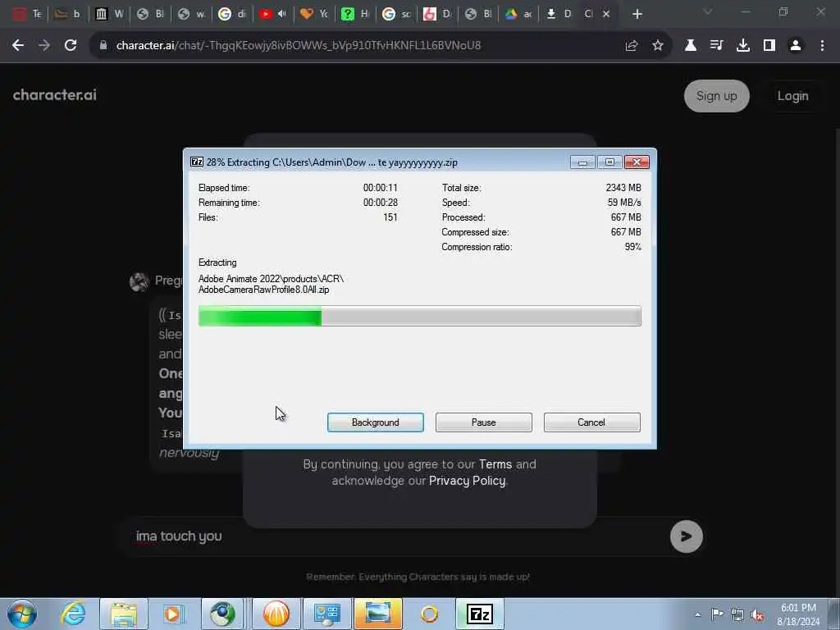Open Windows Media Player taskbar icon
The image size is (840, 630).
point(173,614)
